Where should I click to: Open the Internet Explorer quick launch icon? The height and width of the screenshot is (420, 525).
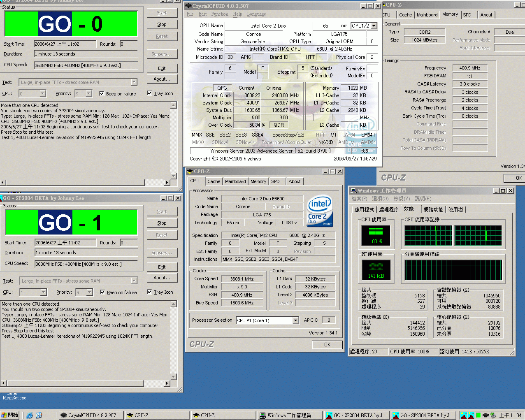tap(30, 415)
